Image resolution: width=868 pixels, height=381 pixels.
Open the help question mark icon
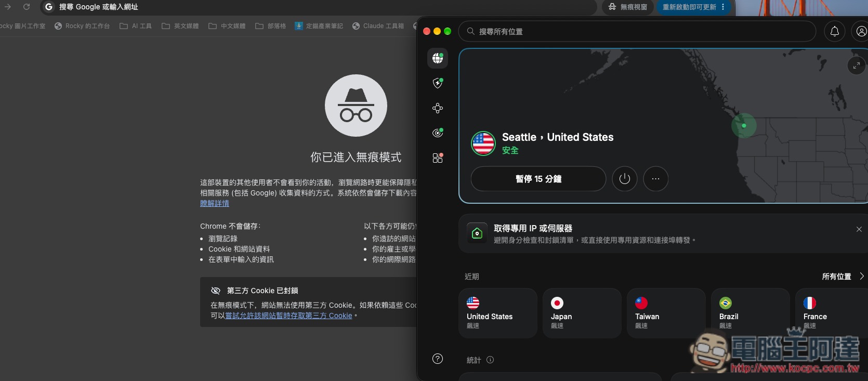(438, 359)
